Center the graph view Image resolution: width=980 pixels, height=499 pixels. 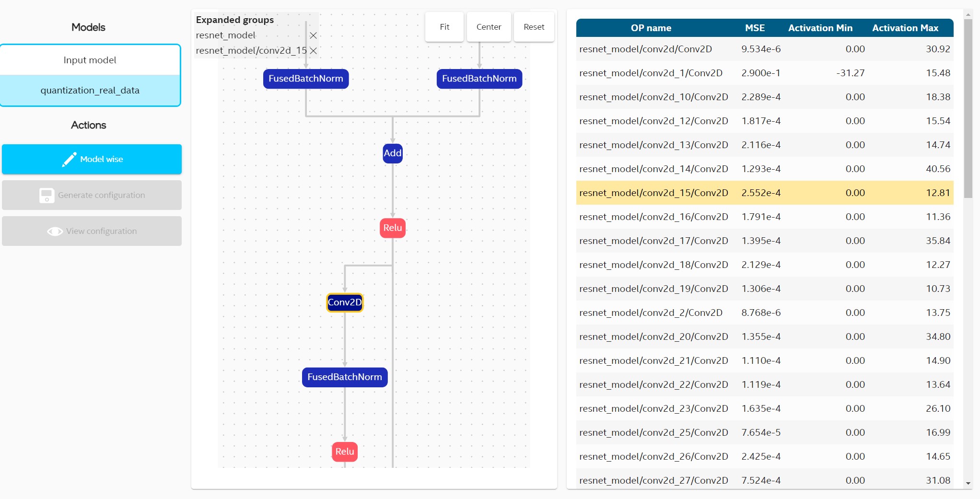[489, 27]
